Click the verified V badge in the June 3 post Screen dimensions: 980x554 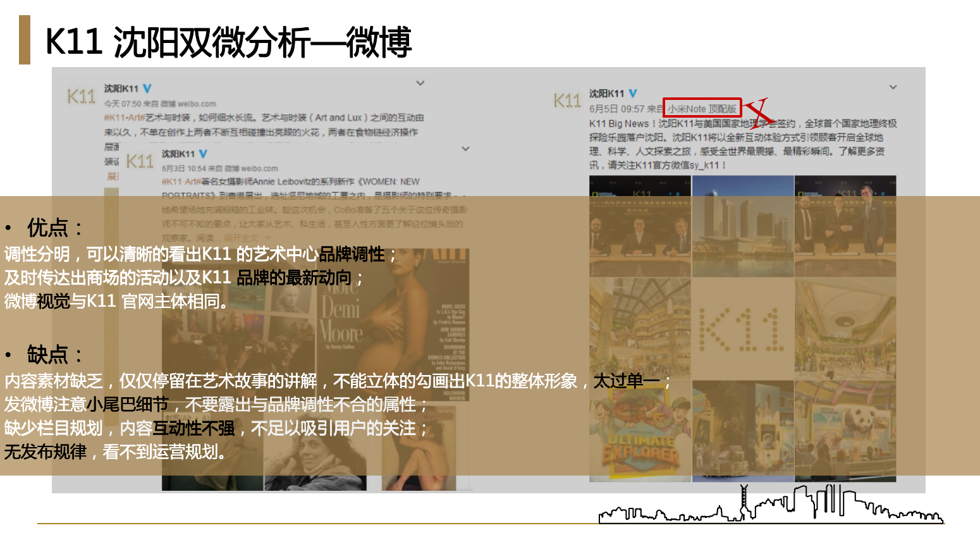point(203,154)
